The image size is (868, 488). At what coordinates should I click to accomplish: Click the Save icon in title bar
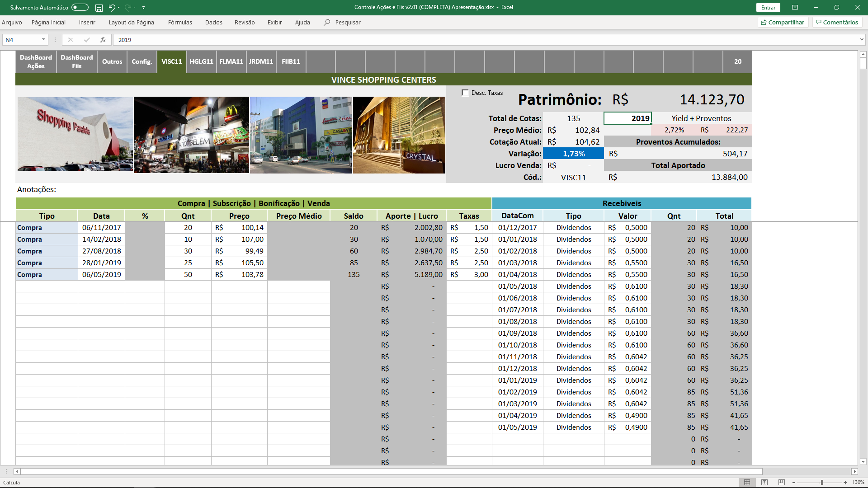(x=99, y=8)
